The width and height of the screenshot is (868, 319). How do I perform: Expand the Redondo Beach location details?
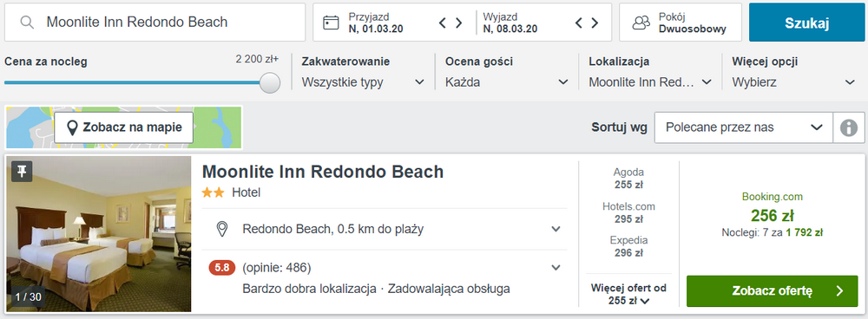pos(556,229)
